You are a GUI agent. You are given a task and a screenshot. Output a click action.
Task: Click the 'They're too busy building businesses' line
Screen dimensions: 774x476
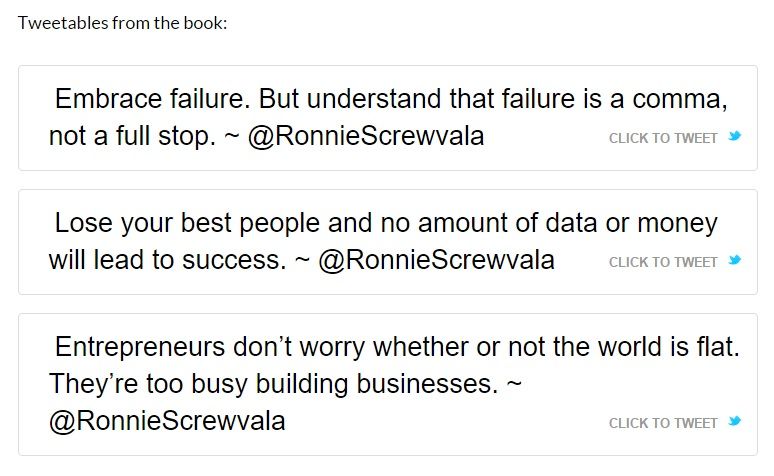pyautogui.click(x=273, y=384)
